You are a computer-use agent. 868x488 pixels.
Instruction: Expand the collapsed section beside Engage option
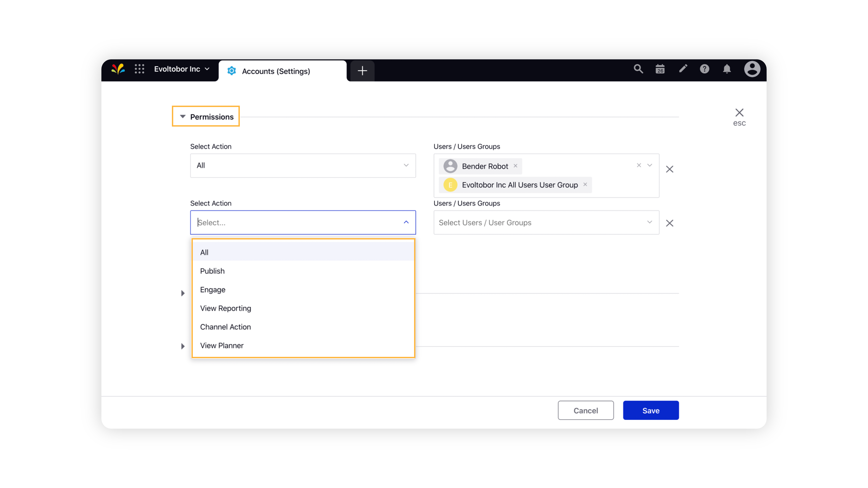tap(183, 293)
